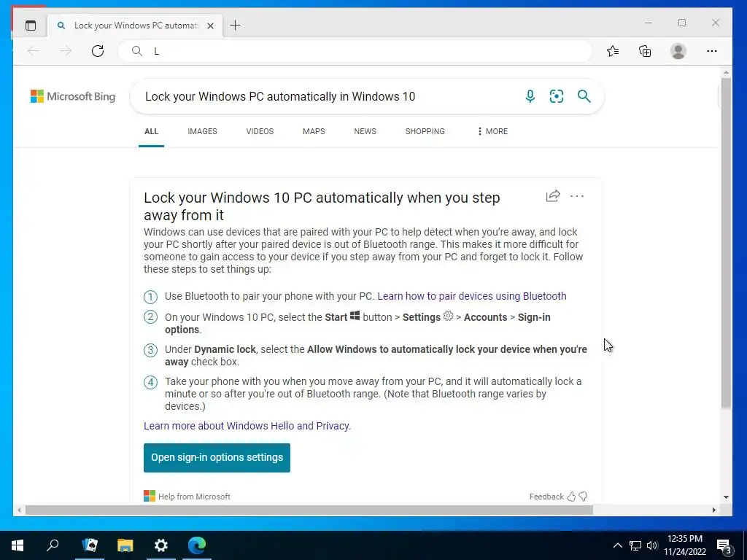
Task: Open the Collections icon
Action: coord(645,51)
